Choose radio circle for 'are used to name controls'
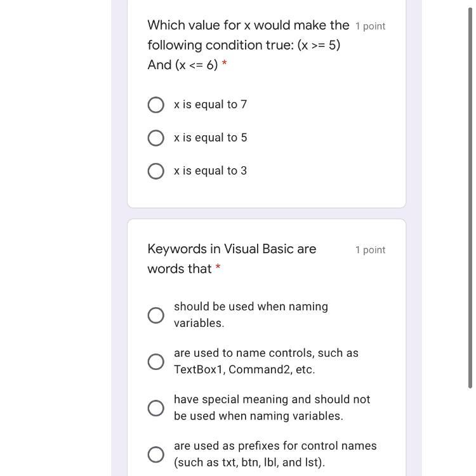Image resolution: width=476 pixels, height=476 pixels. click(x=155, y=362)
